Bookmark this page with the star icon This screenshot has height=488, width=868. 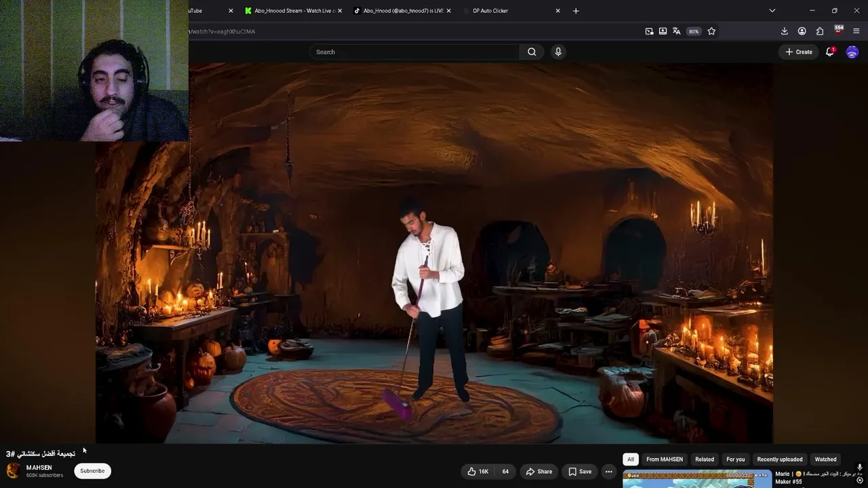coord(711,31)
